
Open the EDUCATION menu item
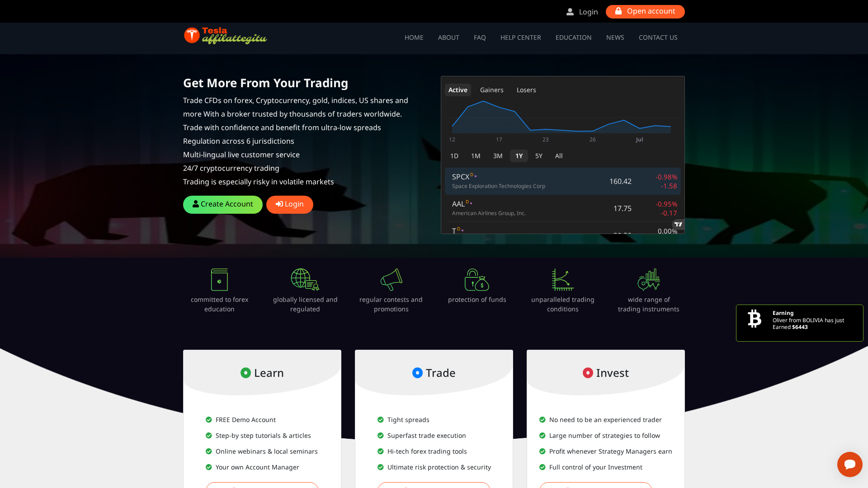(x=574, y=38)
